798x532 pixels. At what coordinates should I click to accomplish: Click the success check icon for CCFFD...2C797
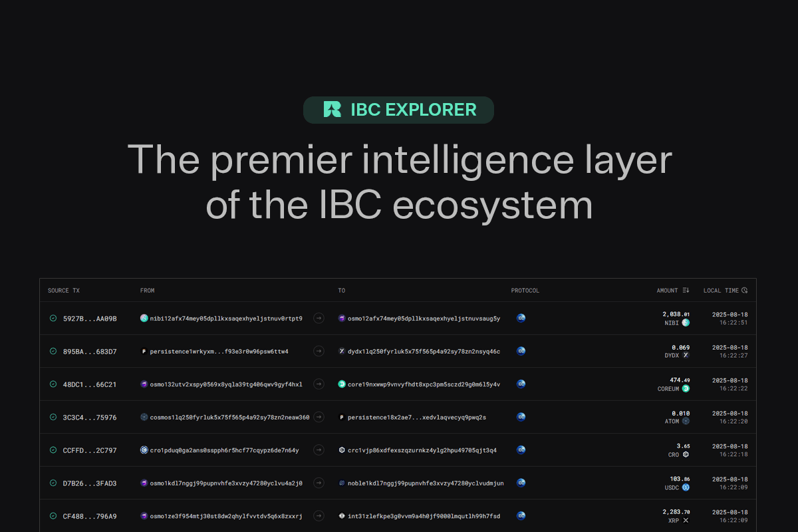coord(53,450)
